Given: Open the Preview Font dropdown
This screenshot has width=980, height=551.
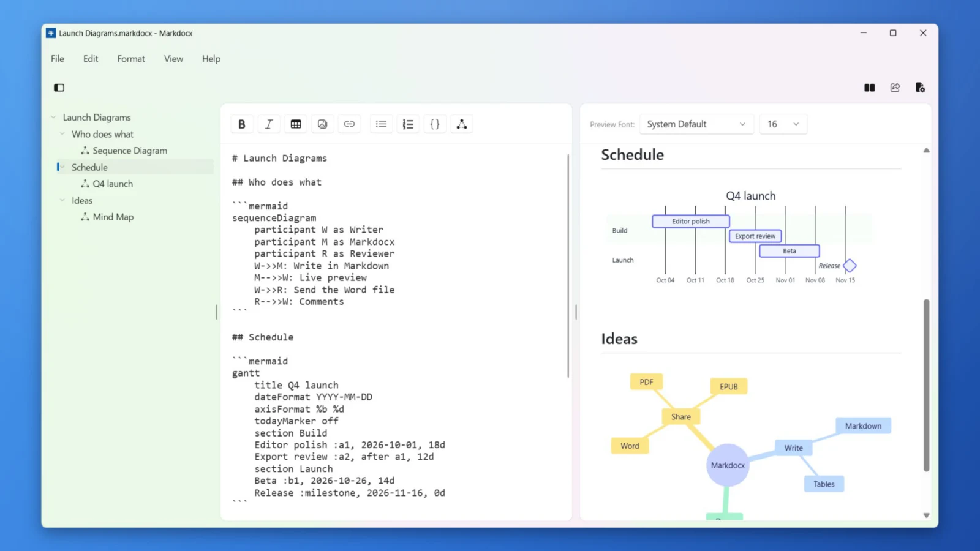Looking at the screenshot, I should [x=696, y=124].
